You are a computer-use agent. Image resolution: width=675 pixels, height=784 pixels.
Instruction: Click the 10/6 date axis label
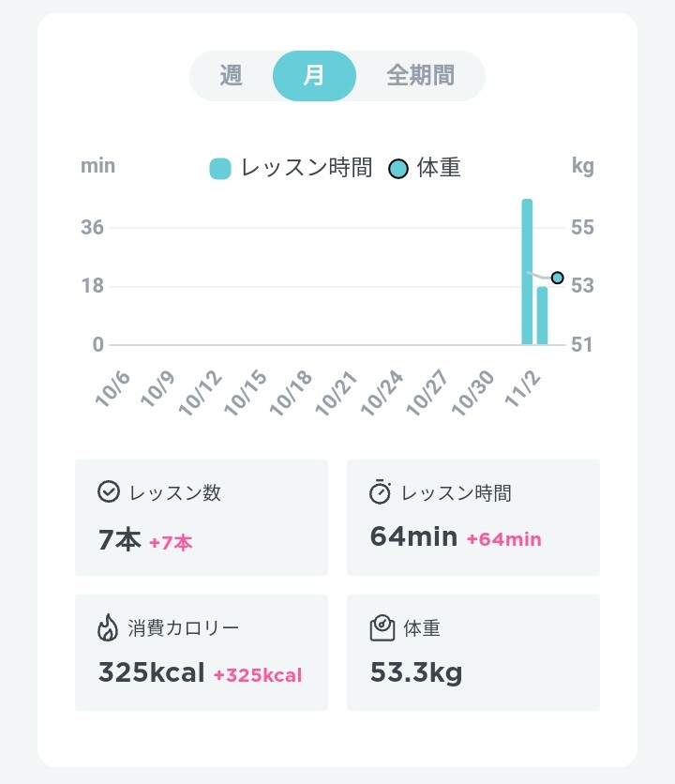(x=112, y=389)
